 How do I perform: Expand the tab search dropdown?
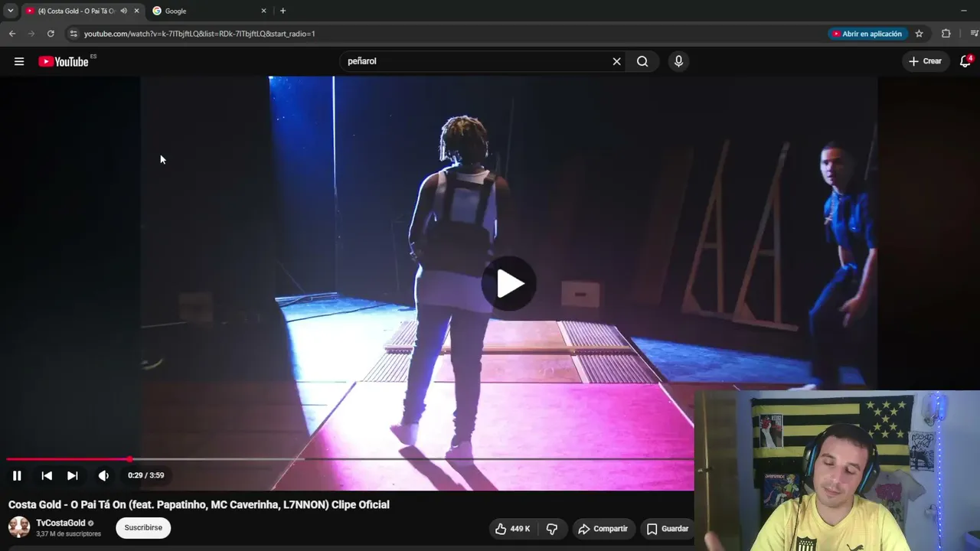[10, 11]
